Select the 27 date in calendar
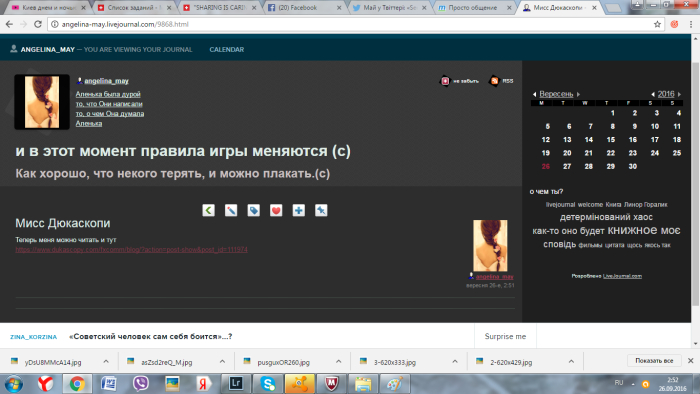700x394 pixels. [567, 166]
